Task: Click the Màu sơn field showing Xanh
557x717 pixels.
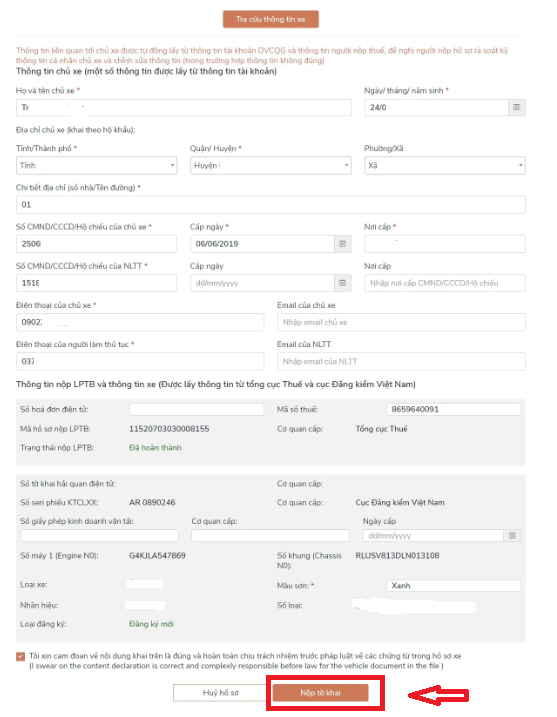Action: [x=453, y=585]
